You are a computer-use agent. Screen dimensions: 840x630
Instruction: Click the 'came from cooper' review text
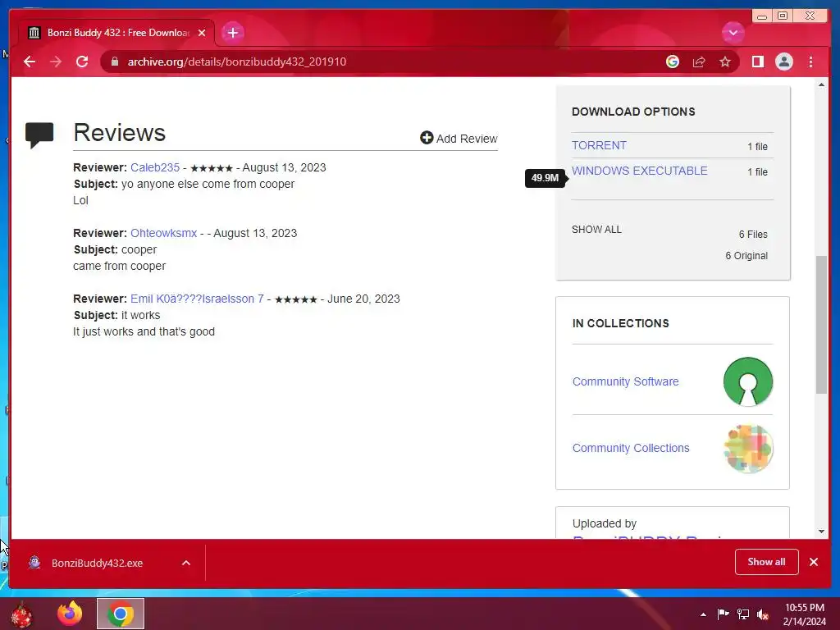click(x=120, y=266)
